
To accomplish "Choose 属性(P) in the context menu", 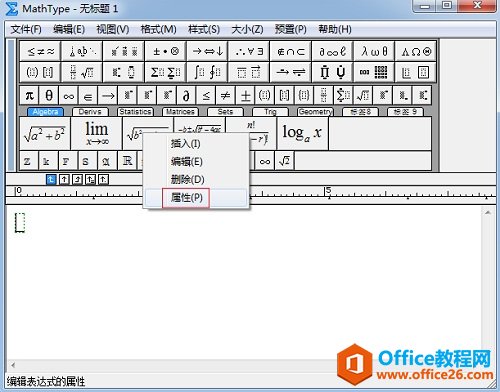I will pos(196,198).
